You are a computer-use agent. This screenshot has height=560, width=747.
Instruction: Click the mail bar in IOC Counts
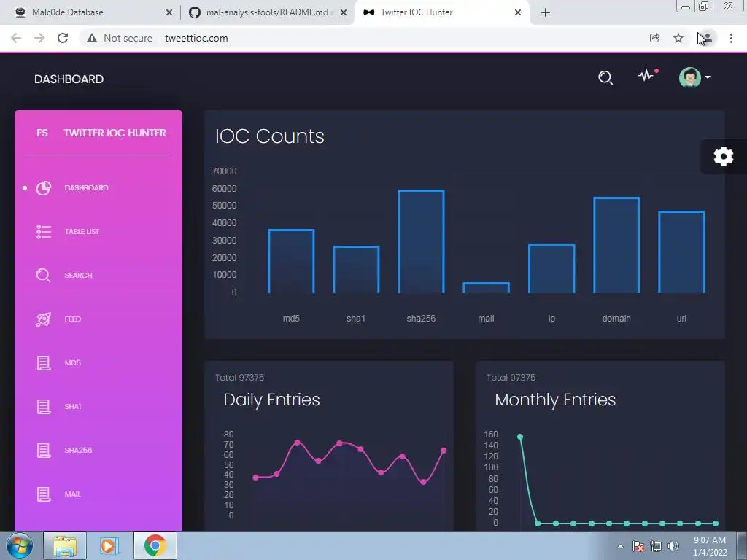point(487,287)
